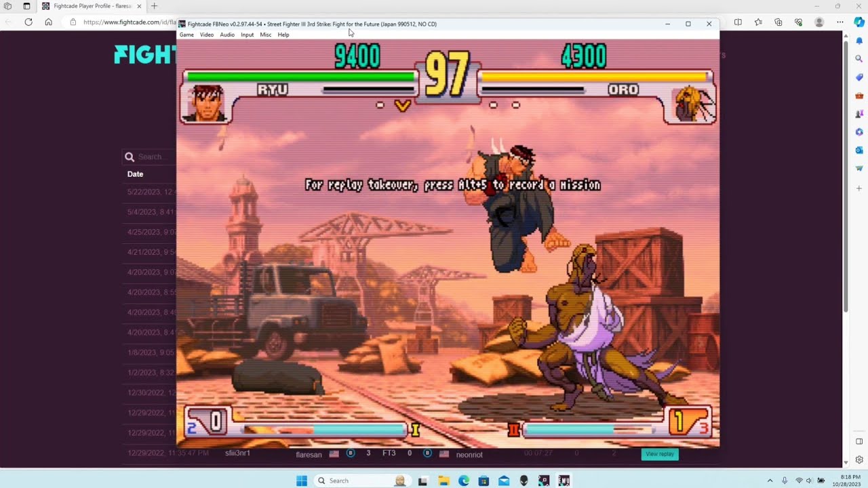Open the Video menu in FBNeo
This screenshot has height=488, width=868.
207,35
